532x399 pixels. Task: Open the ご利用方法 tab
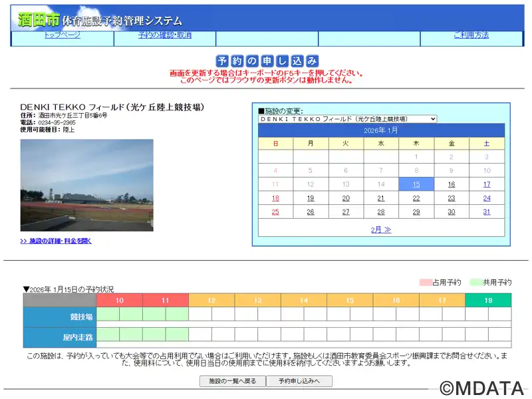pyautogui.click(x=471, y=35)
